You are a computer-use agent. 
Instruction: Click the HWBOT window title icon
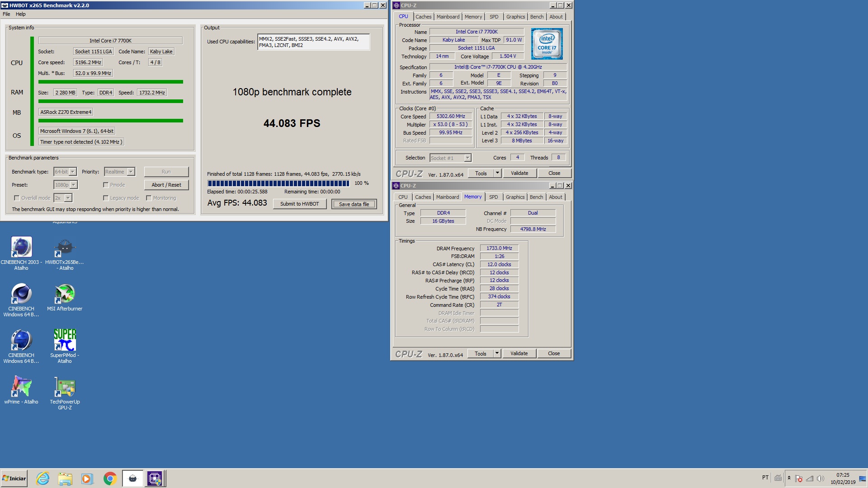[5, 5]
